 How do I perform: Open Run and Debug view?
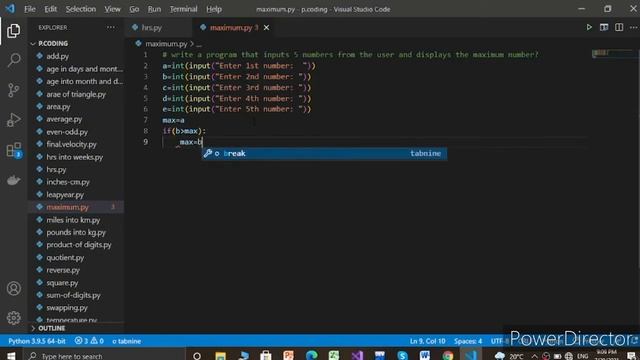13,120
